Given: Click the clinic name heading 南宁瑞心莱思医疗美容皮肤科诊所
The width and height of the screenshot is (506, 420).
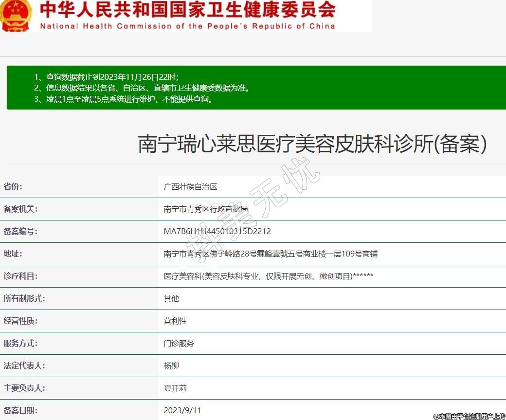Looking at the screenshot, I should point(312,144).
